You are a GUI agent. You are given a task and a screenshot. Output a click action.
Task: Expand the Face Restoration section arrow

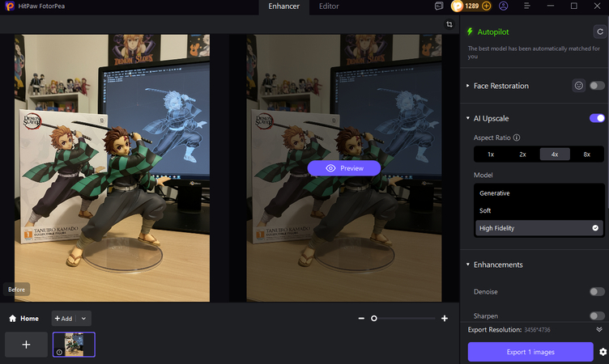[x=467, y=86]
